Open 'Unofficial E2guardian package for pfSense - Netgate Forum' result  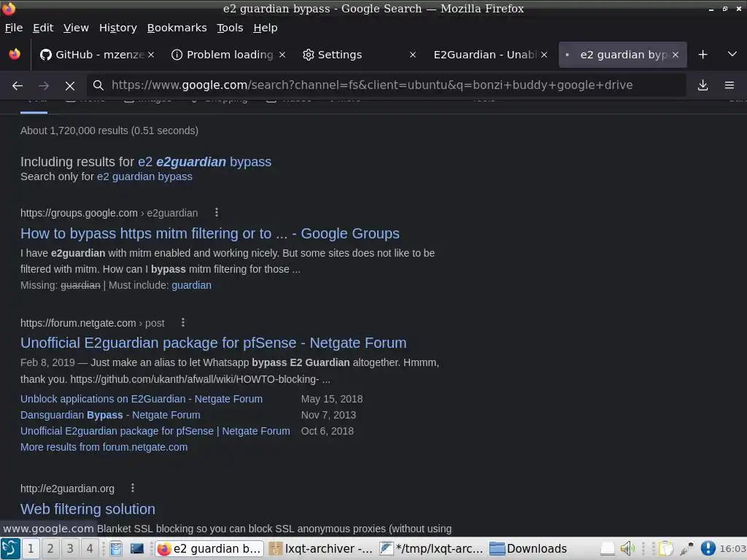tap(214, 343)
